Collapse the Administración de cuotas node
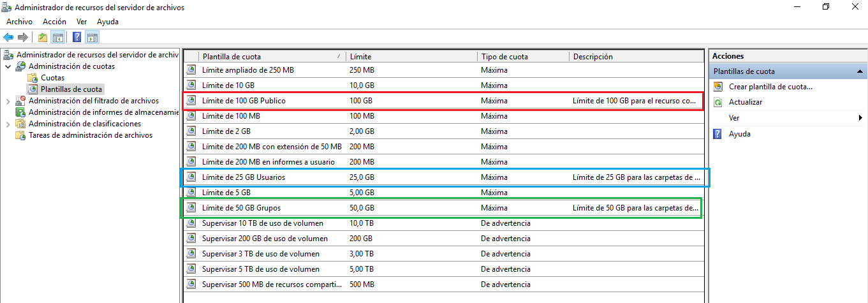The image size is (868, 303). (8, 66)
